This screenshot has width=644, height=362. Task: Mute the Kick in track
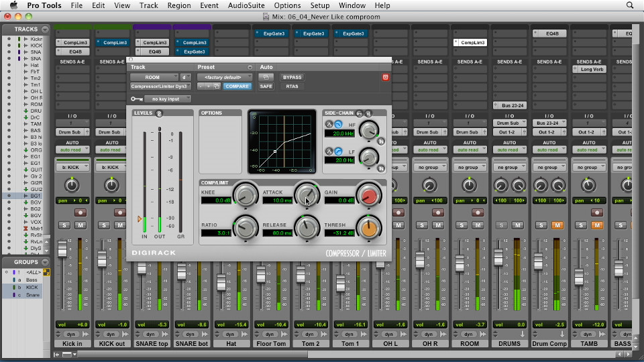coord(80,225)
